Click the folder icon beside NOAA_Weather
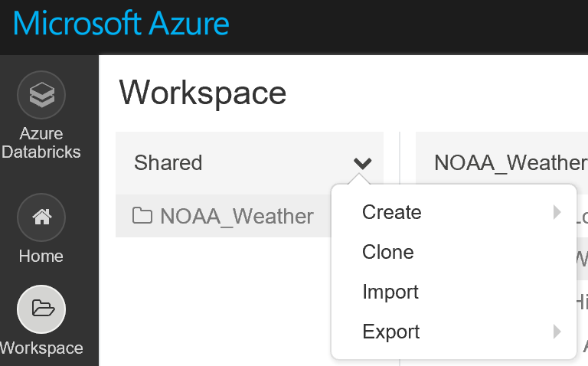 pyautogui.click(x=142, y=216)
